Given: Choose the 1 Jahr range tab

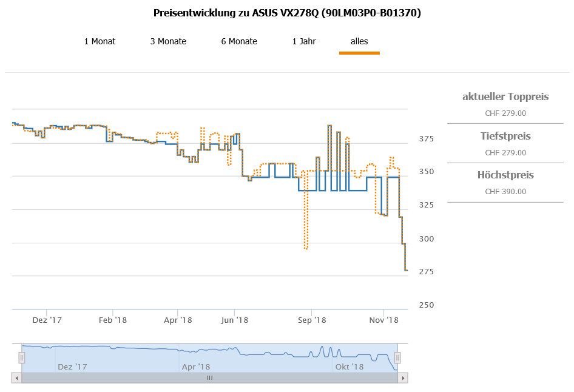Looking at the screenshot, I should 304,41.
